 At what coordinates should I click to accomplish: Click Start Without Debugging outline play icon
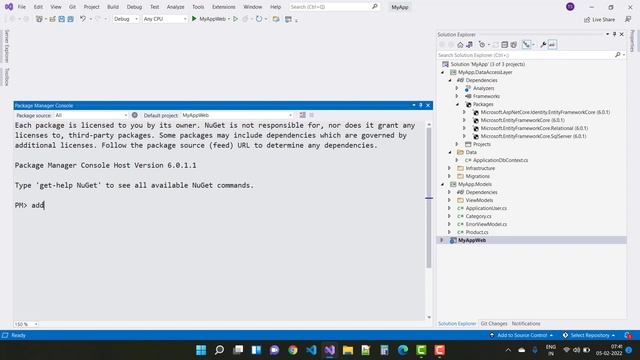click(x=236, y=19)
